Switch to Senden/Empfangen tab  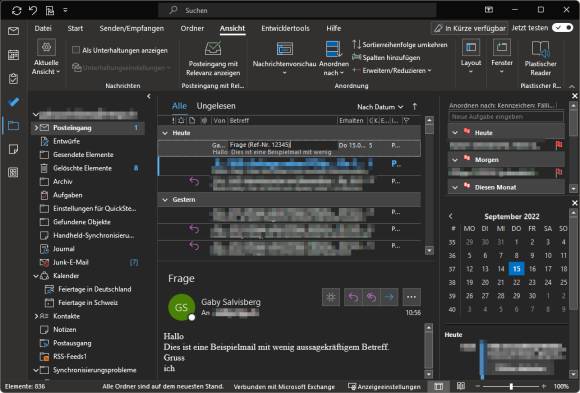coord(131,28)
